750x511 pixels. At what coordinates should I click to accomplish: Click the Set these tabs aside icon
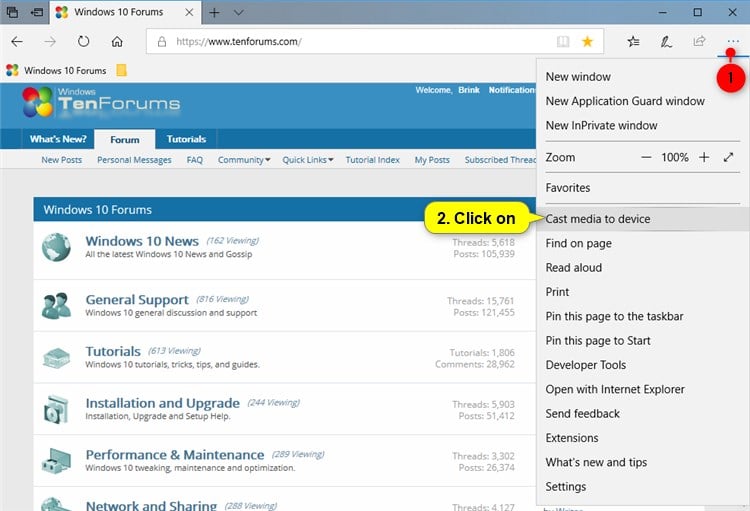coord(37,12)
